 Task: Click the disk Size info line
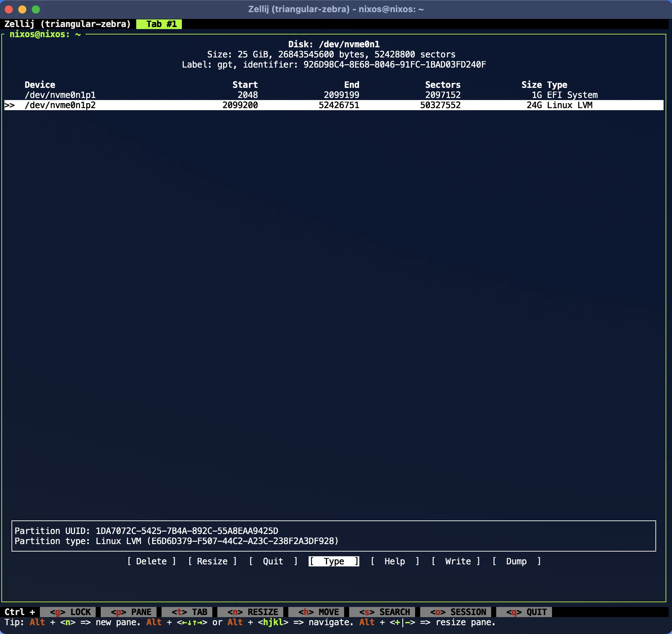point(331,54)
